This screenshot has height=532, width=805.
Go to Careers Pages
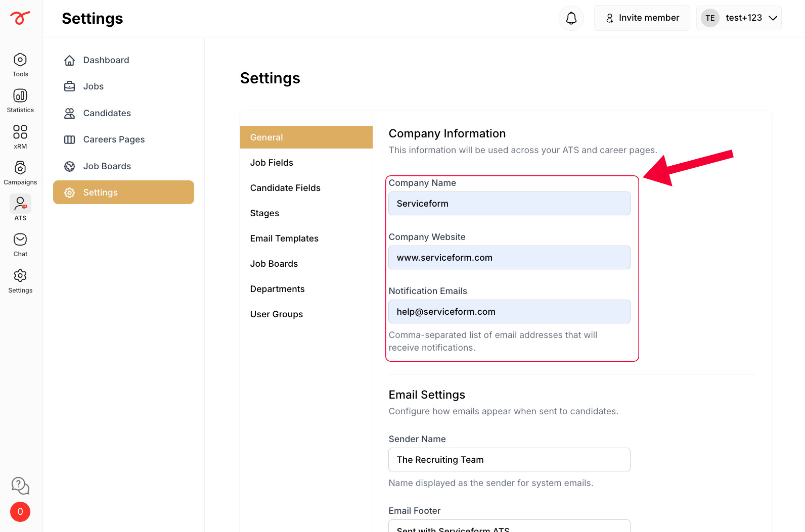coord(123,139)
